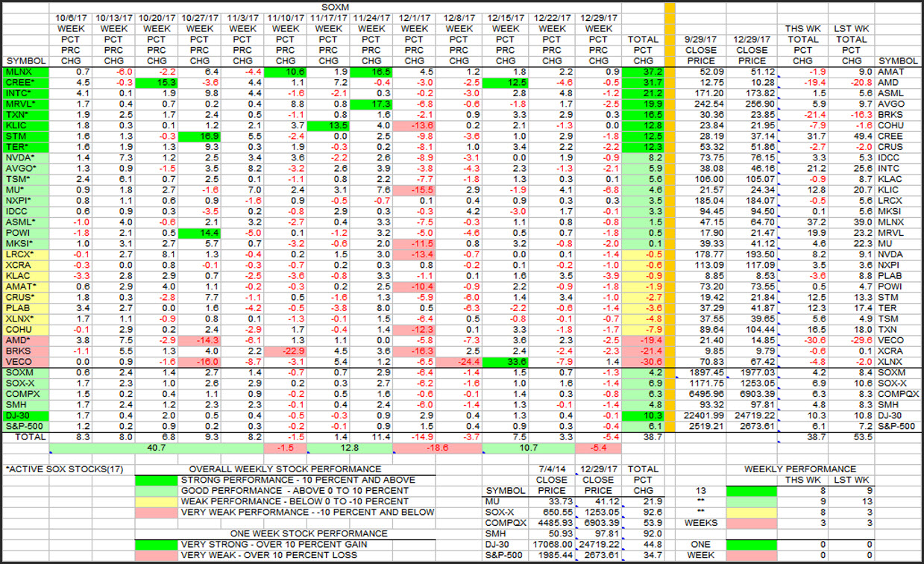Select VECO total percent change -30.6
This screenshot has width=924, height=564.
click(643, 362)
